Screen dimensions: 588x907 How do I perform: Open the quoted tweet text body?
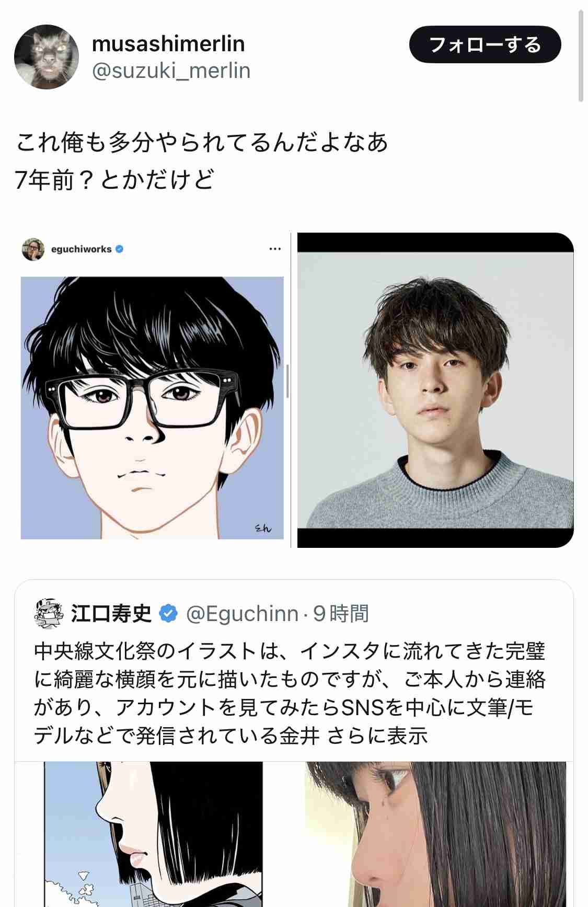(x=290, y=693)
